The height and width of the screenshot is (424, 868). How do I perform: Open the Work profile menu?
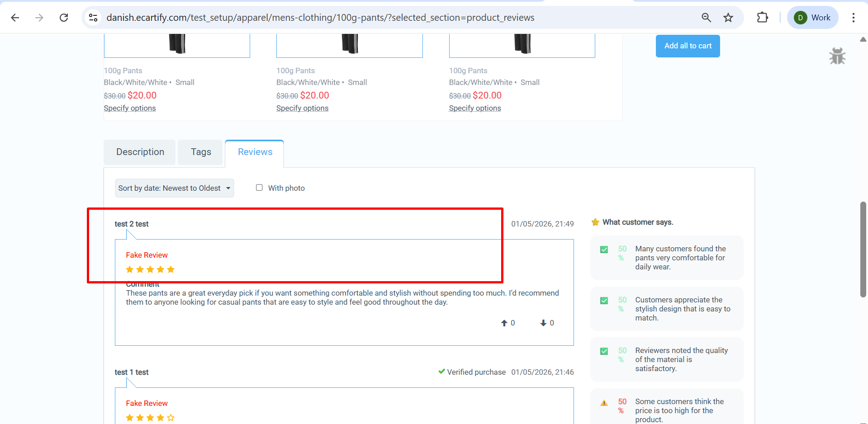tap(812, 18)
